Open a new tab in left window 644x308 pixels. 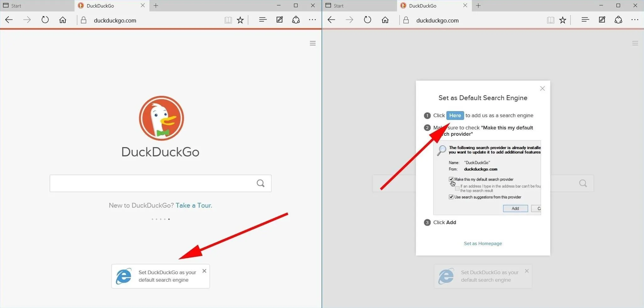click(x=156, y=6)
